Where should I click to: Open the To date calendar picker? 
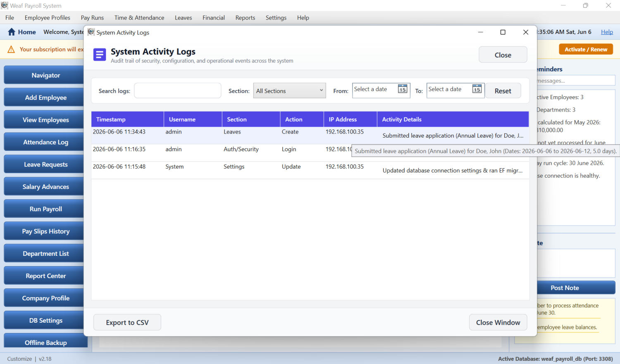click(477, 89)
